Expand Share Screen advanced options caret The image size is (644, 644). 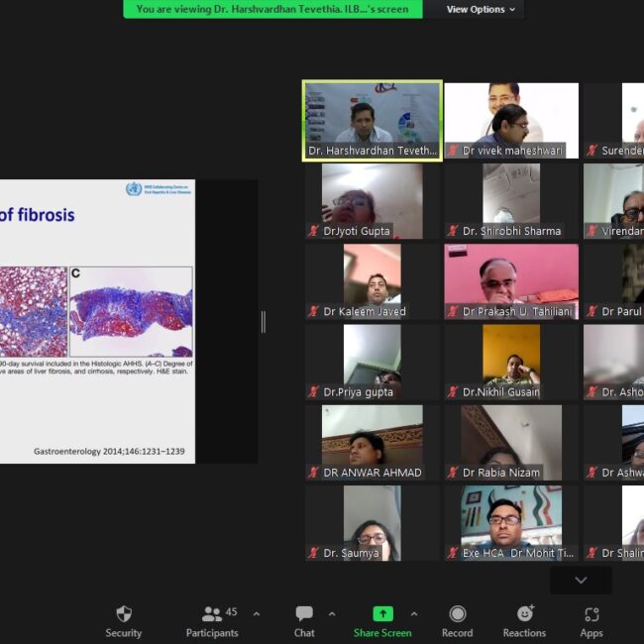coord(413,614)
